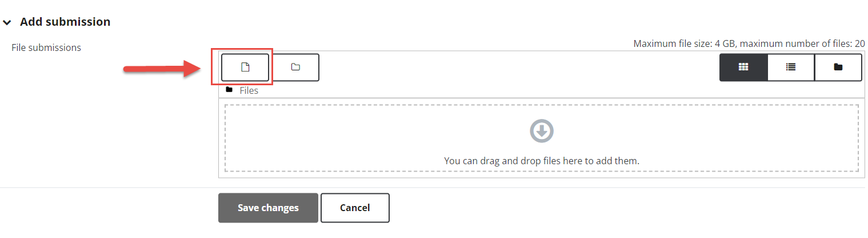Save changes to the submission
Image resolution: width=868 pixels, height=238 pixels.
coord(268,208)
